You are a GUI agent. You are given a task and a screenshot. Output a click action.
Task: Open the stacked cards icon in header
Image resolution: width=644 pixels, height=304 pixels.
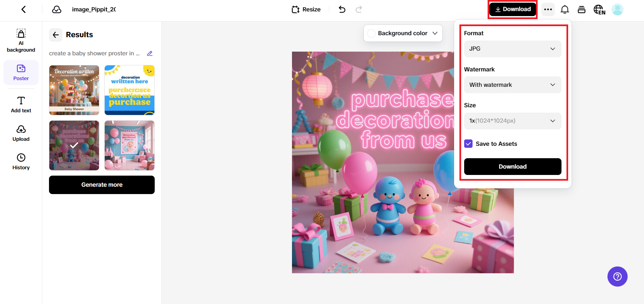[x=582, y=9]
